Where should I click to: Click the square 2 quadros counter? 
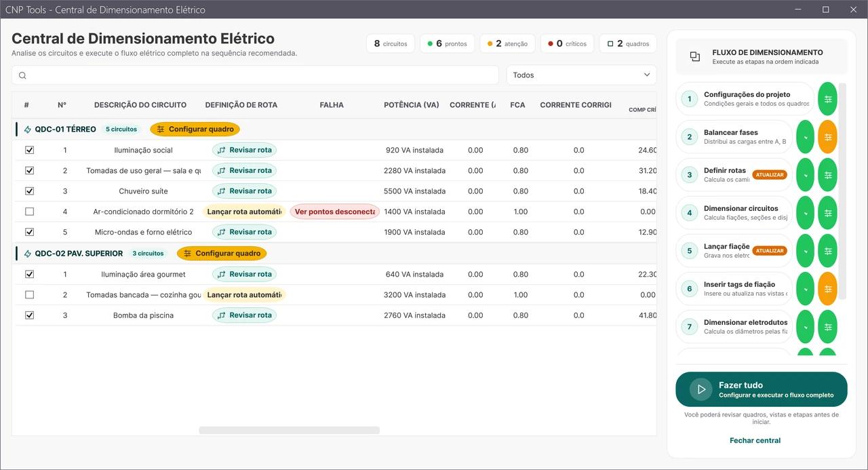[628, 43]
